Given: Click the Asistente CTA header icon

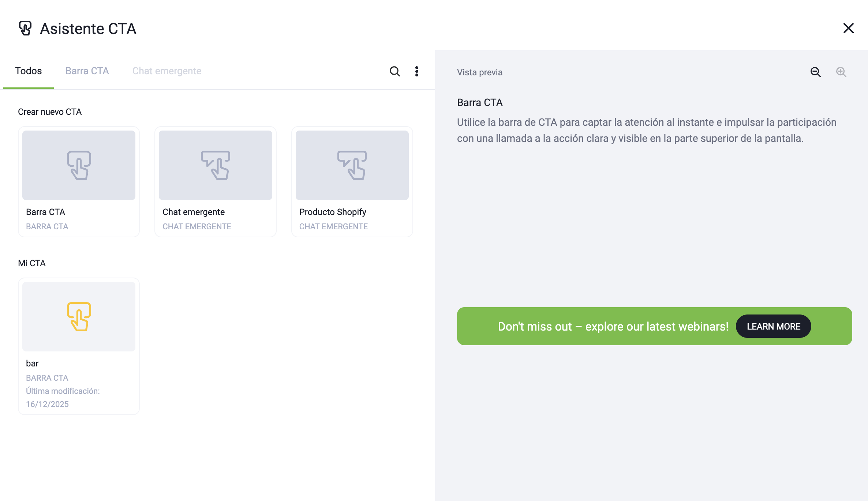Looking at the screenshot, I should coord(25,28).
